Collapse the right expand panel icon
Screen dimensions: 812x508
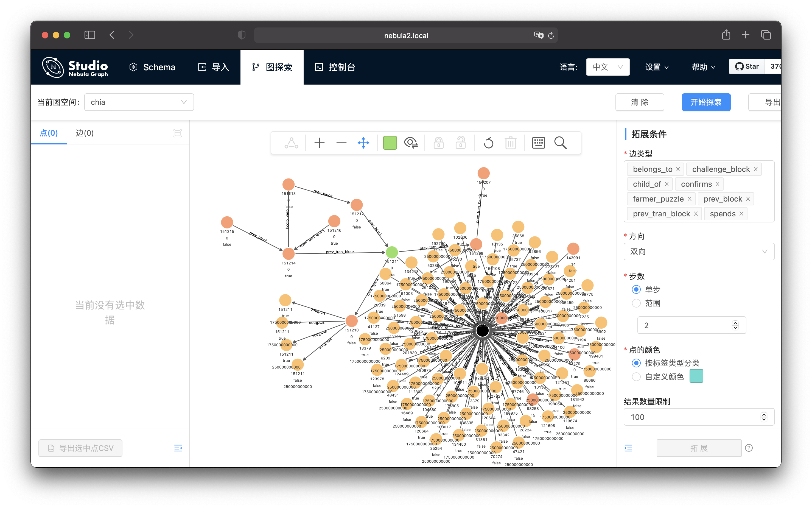tap(628, 448)
